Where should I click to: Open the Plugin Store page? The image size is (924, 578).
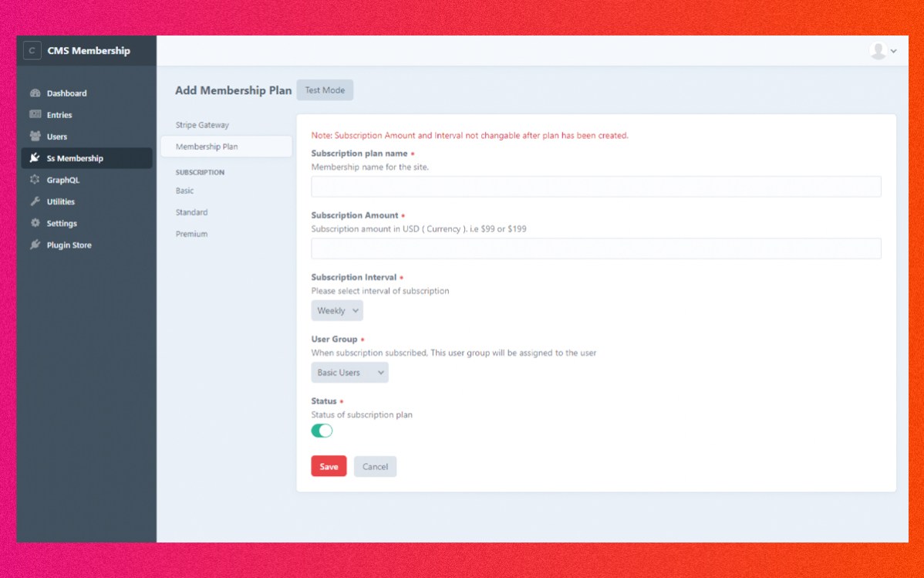86,245
